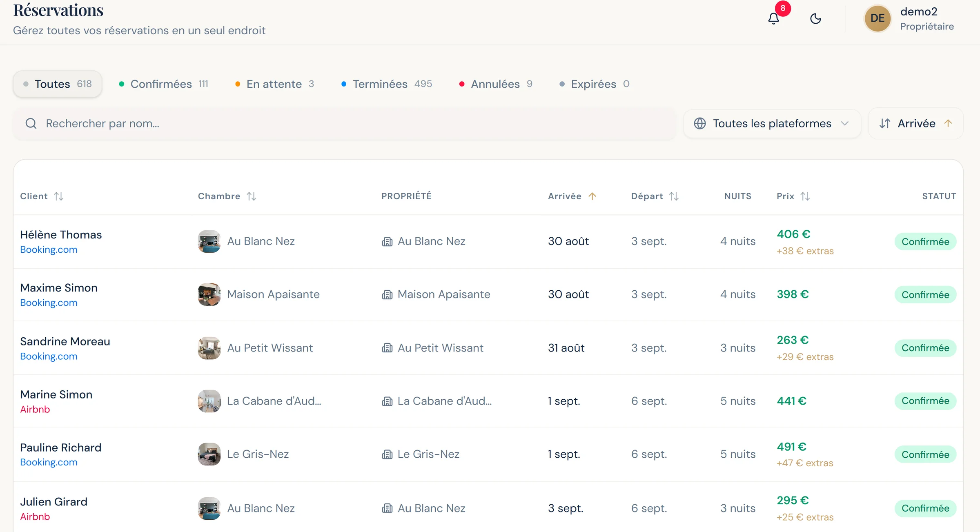Image resolution: width=980 pixels, height=532 pixels.
Task: Filter by Annulées reservations
Action: [496, 84]
